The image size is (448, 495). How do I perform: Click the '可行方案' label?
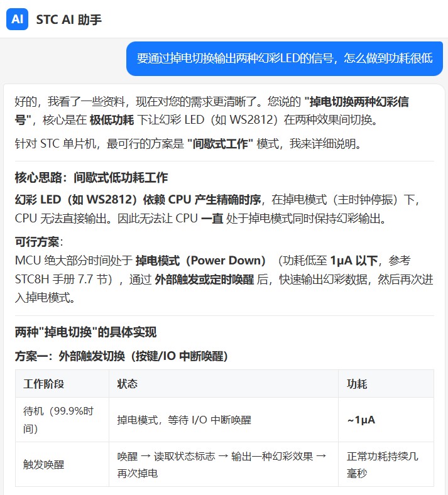coord(37,242)
